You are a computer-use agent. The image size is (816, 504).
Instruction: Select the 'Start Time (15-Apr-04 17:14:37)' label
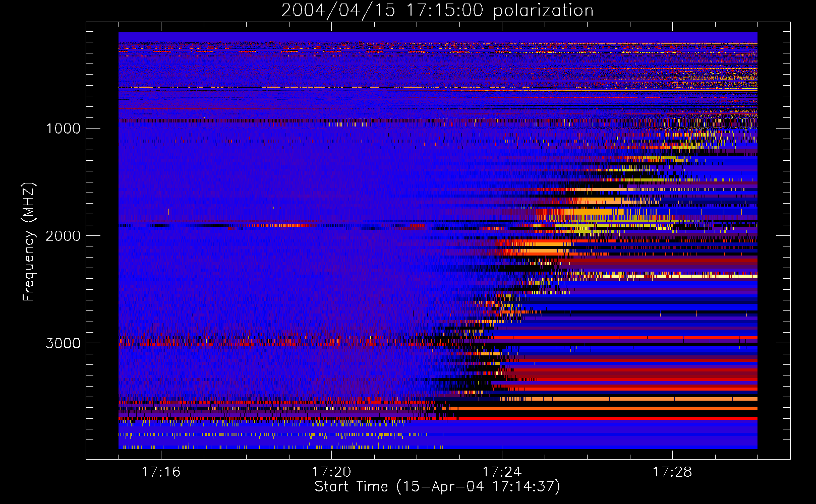[x=437, y=487]
